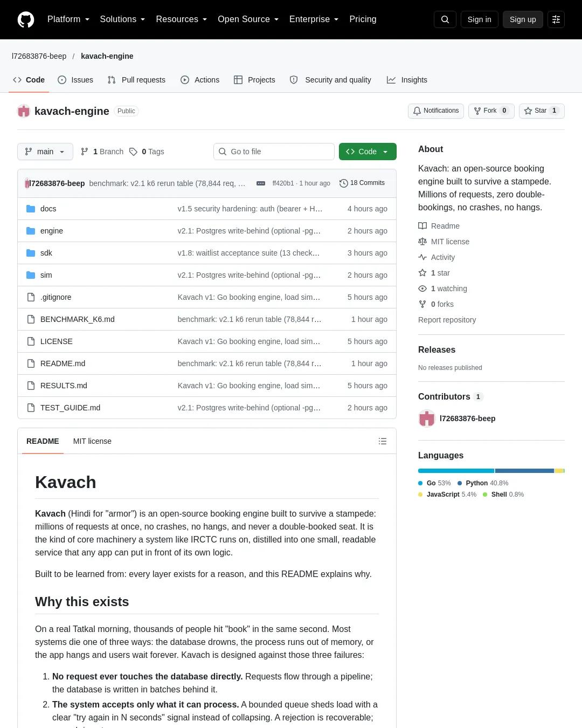
Task: Click the Python 40.8% language legend
Action: (482, 483)
